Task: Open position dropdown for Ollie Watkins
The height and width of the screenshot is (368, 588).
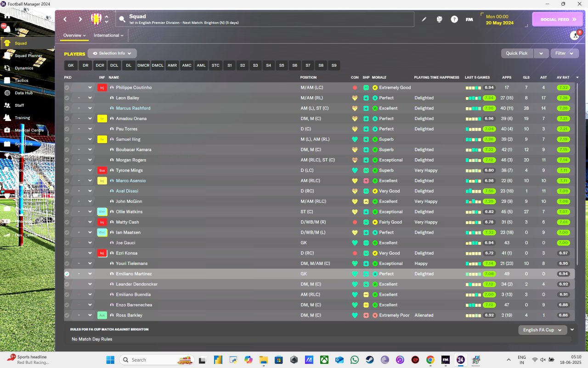Action: (x=90, y=212)
